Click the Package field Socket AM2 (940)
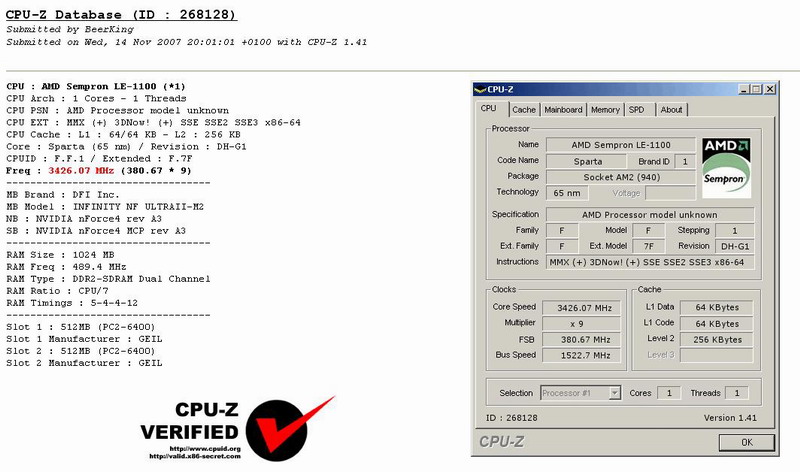This screenshot has width=800, height=472. (x=620, y=178)
